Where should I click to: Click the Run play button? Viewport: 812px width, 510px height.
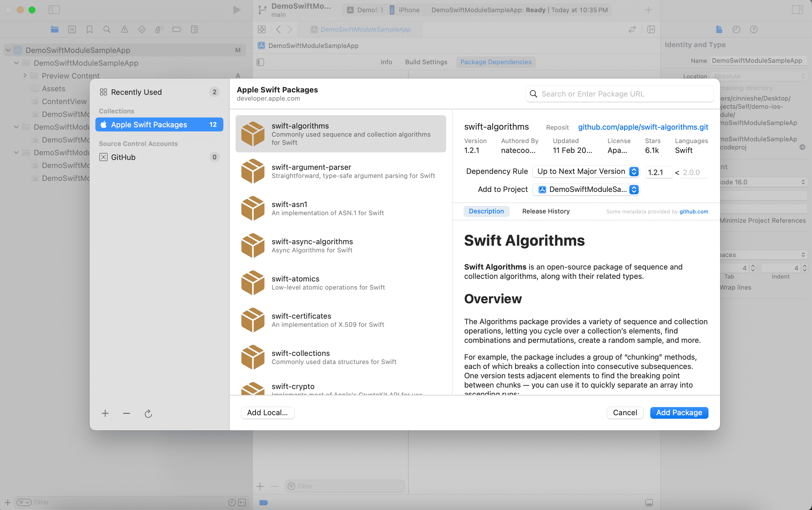(x=237, y=10)
